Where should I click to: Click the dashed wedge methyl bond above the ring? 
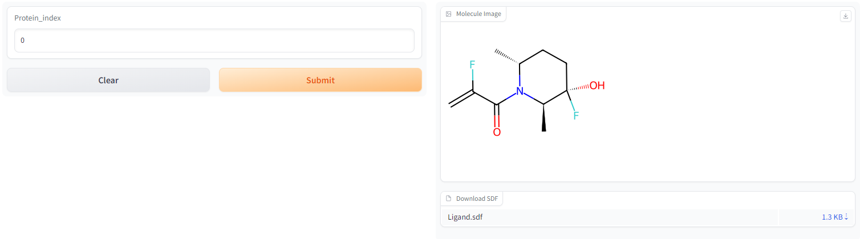(x=507, y=55)
